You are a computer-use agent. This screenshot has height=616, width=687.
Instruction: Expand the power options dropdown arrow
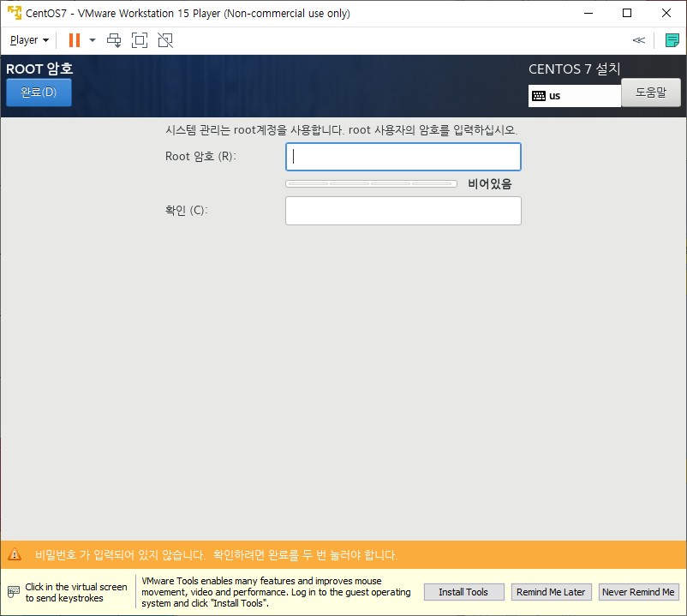click(x=93, y=40)
